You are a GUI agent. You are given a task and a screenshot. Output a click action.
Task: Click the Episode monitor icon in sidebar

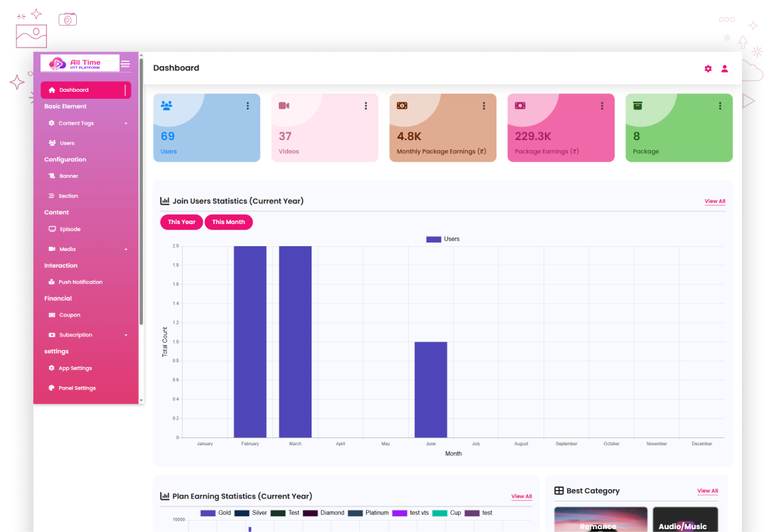[x=52, y=229]
